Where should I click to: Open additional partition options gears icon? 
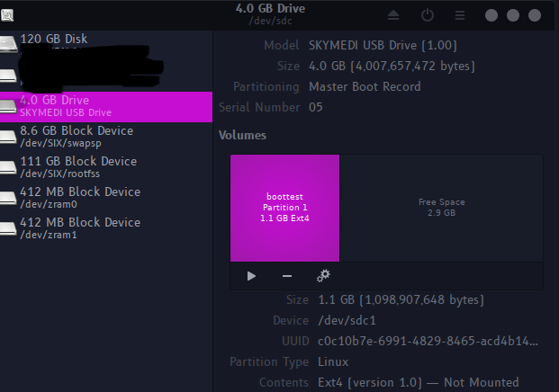click(323, 276)
